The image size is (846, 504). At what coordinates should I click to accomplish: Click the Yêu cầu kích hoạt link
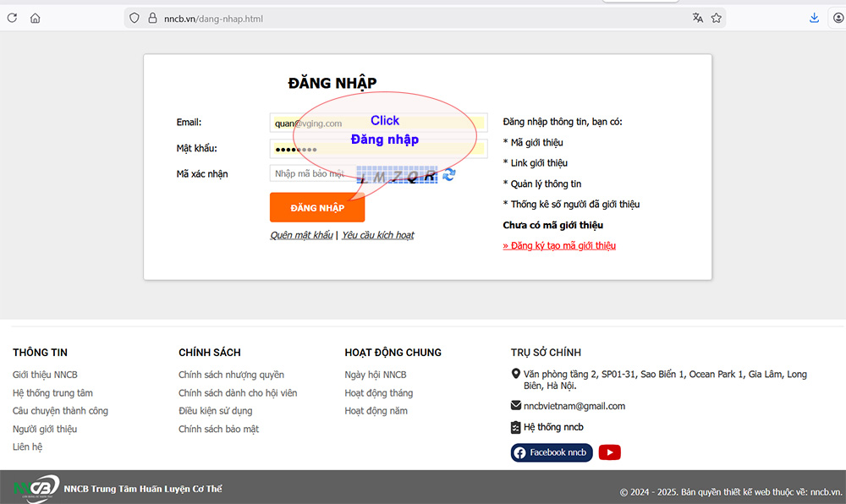pos(377,235)
